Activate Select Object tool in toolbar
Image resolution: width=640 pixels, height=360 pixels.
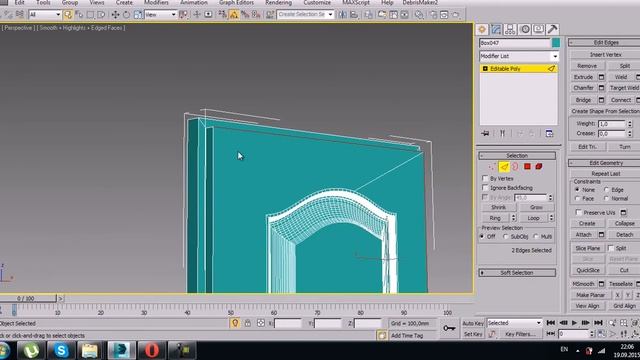tap(68, 15)
